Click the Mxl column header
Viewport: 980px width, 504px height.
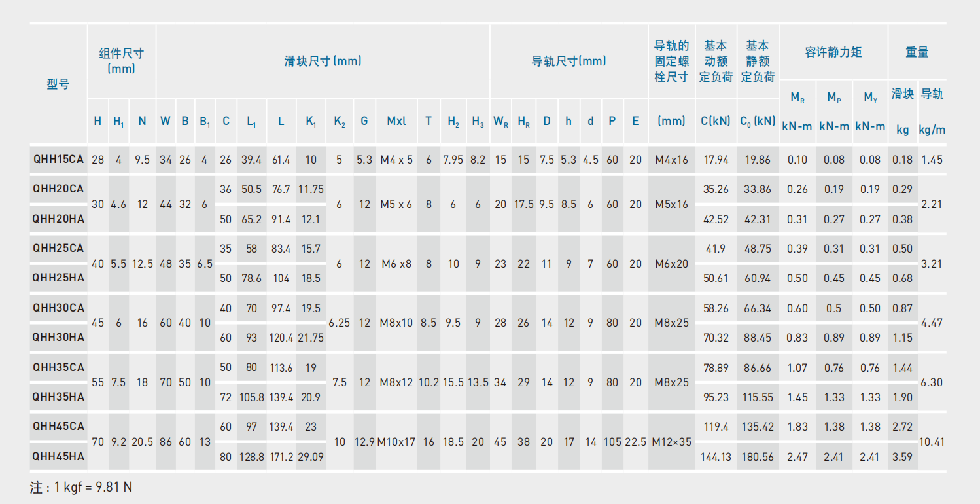coord(396,121)
